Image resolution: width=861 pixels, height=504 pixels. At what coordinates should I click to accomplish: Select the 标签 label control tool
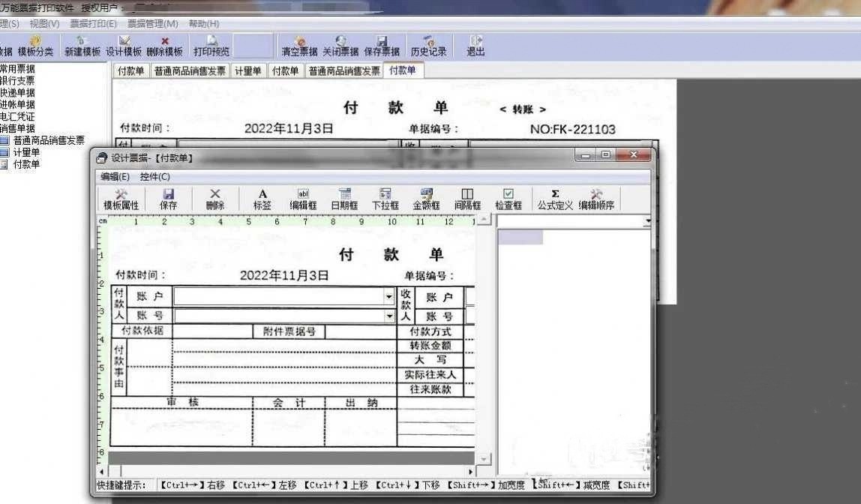click(x=262, y=199)
